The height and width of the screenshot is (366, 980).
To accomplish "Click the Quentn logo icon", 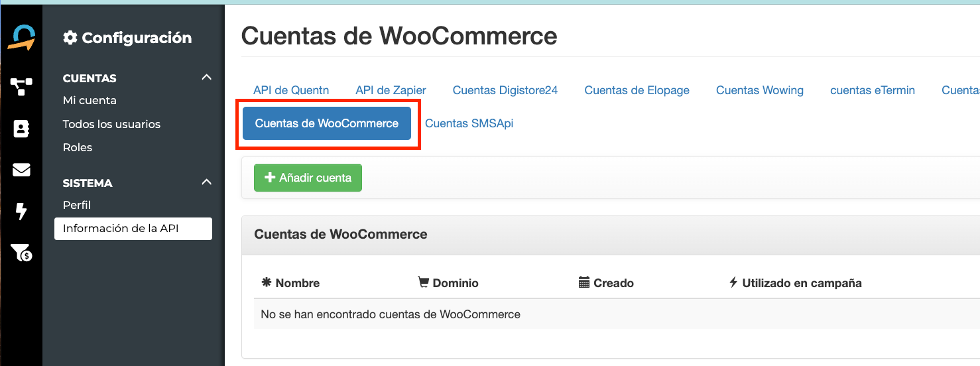I will [21, 38].
